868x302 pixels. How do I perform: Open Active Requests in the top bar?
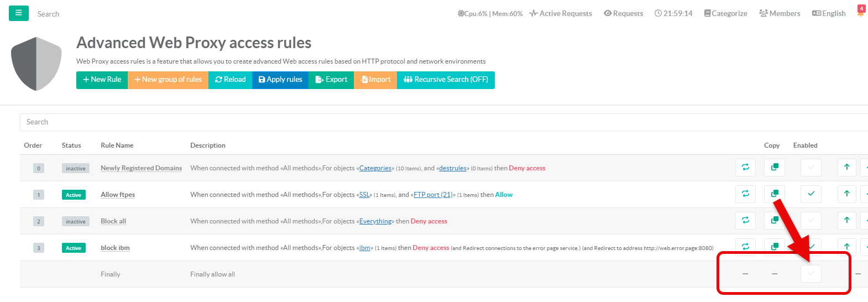click(x=561, y=13)
